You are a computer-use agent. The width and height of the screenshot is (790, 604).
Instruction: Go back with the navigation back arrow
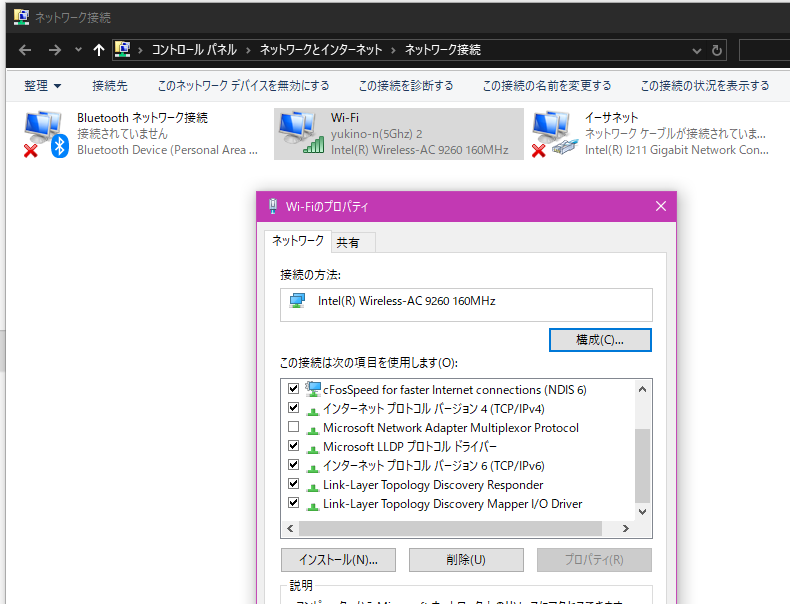point(25,50)
